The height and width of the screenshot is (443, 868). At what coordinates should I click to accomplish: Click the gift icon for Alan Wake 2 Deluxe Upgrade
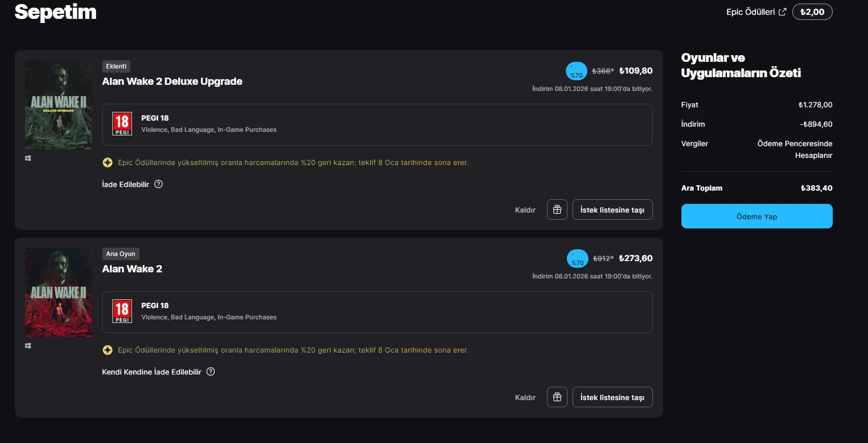click(x=557, y=209)
